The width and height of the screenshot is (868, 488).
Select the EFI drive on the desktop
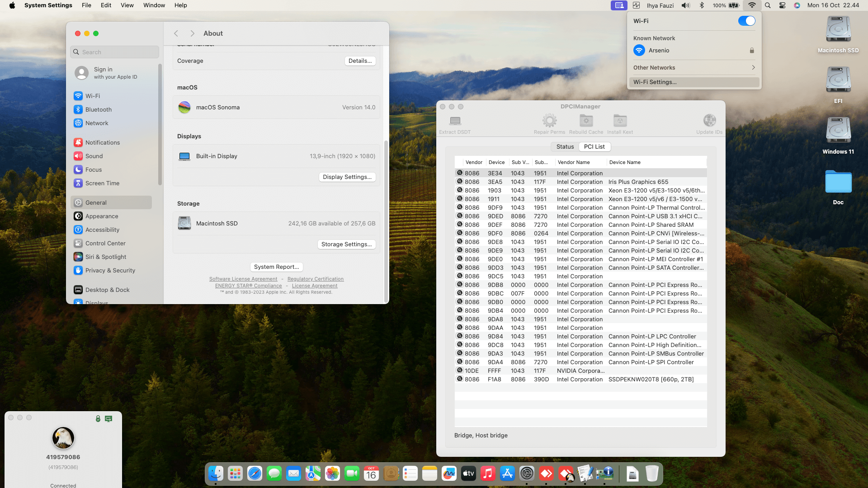pyautogui.click(x=838, y=84)
